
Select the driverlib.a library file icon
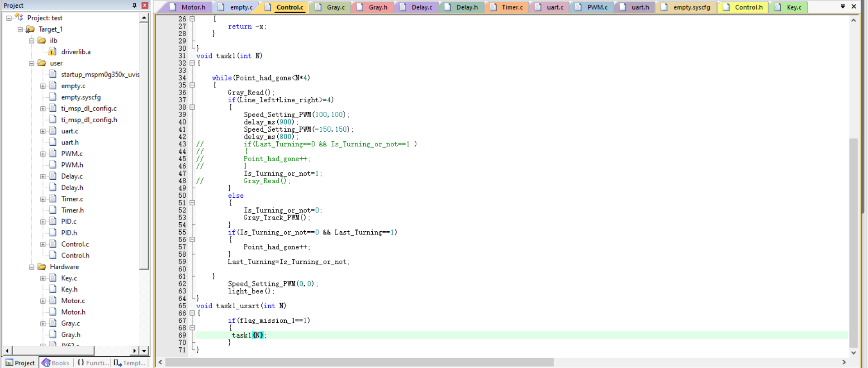click(52, 52)
